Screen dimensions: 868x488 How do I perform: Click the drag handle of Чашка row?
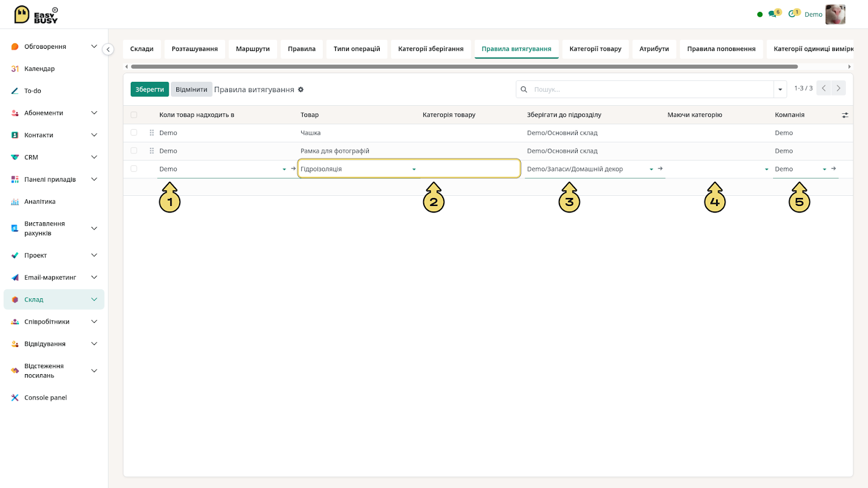pyautogui.click(x=152, y=133)
